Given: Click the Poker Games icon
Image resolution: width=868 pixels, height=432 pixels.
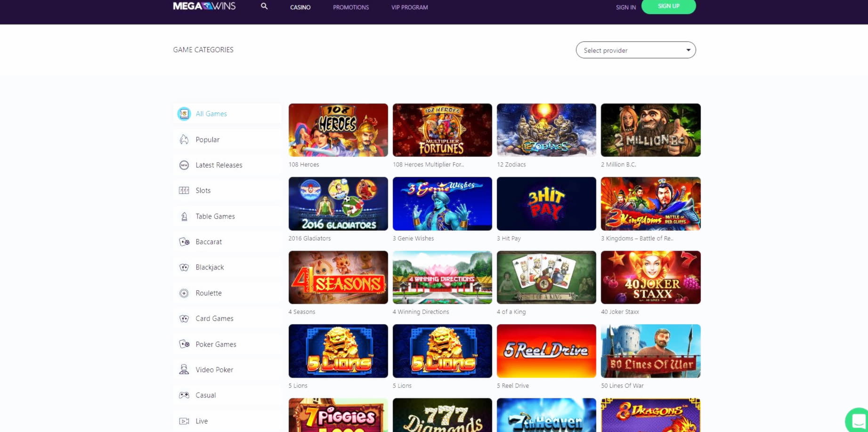Looking at the screenshot, I should 184,344.
